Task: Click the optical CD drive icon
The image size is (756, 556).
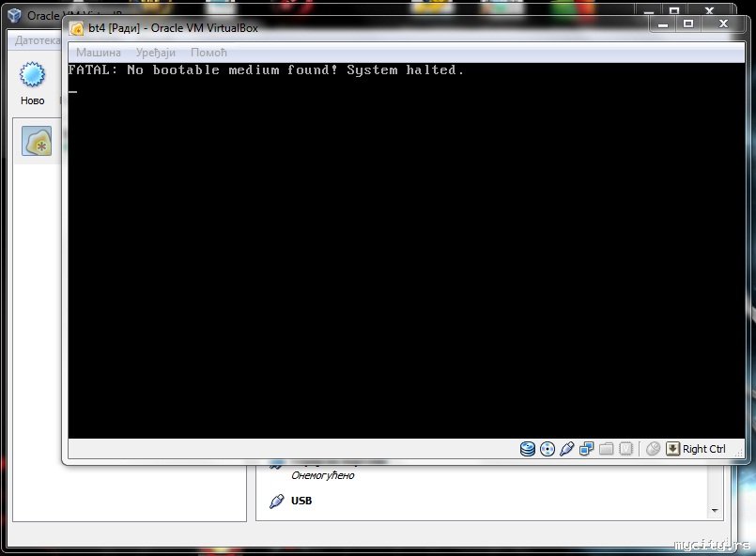Action: [x=548, y=449]
